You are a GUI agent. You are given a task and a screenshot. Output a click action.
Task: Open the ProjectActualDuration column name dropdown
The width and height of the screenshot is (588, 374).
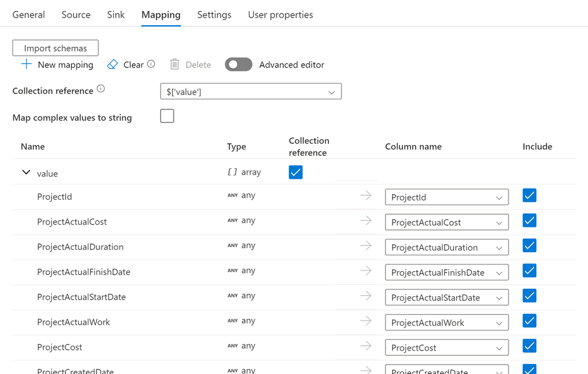(x=447, y=248)
